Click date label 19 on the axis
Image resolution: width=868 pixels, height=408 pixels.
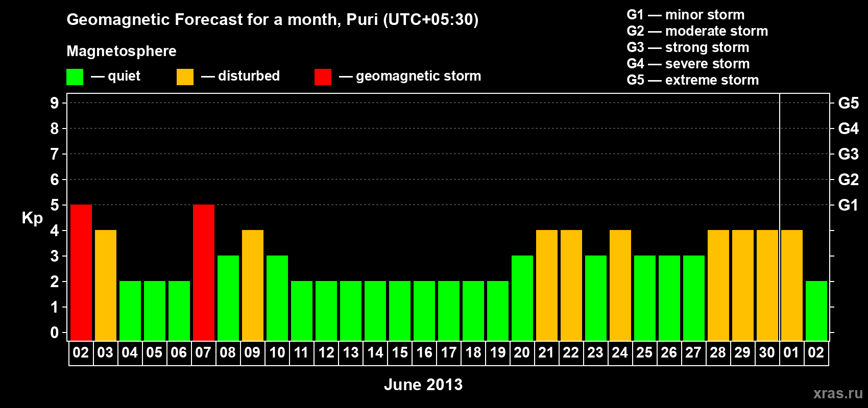[x=497, y=352]
